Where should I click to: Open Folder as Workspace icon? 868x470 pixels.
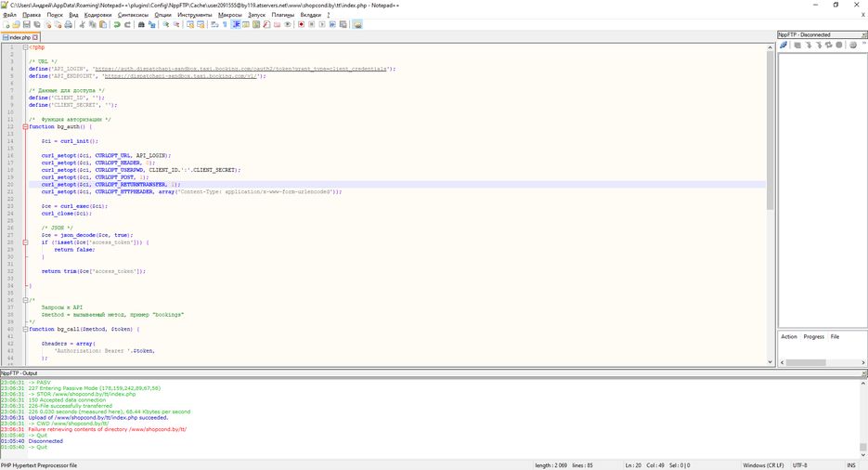(277, 24)
